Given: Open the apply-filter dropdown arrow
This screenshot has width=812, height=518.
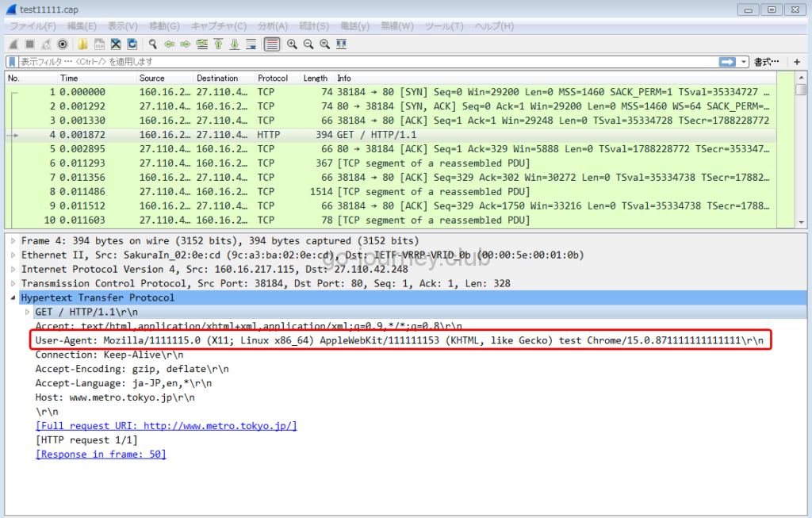Looking at the screenshot, I should click(x=744, y=61).
